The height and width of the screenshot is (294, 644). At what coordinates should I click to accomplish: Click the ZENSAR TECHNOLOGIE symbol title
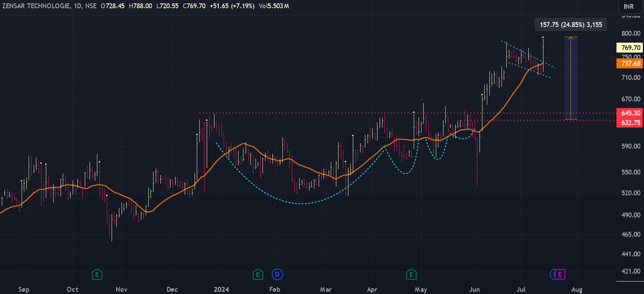click(x=35, y=6)
